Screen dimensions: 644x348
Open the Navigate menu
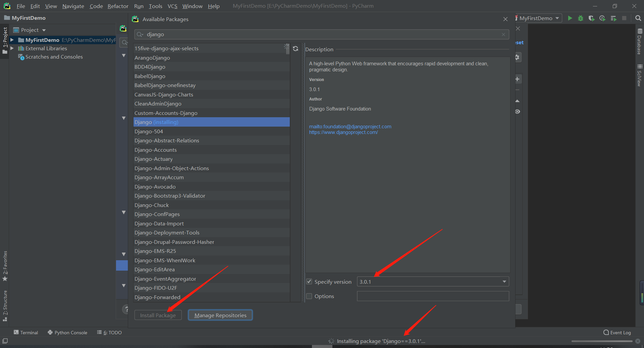(73, 6)
